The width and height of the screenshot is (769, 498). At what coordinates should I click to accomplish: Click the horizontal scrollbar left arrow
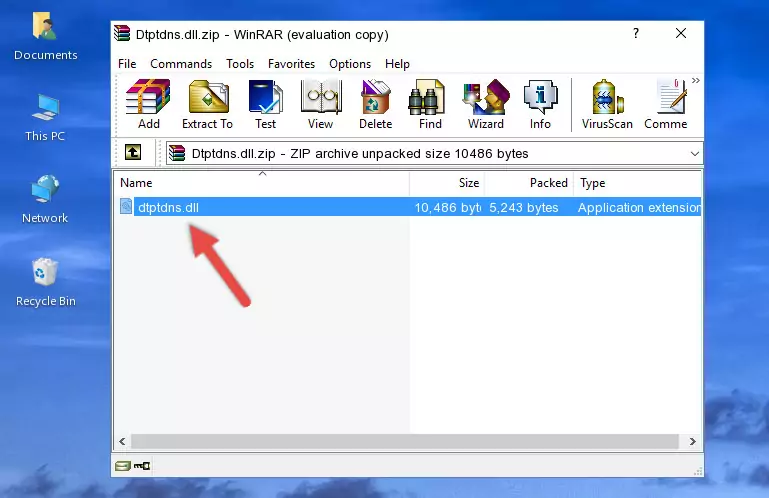pos(123,441)
